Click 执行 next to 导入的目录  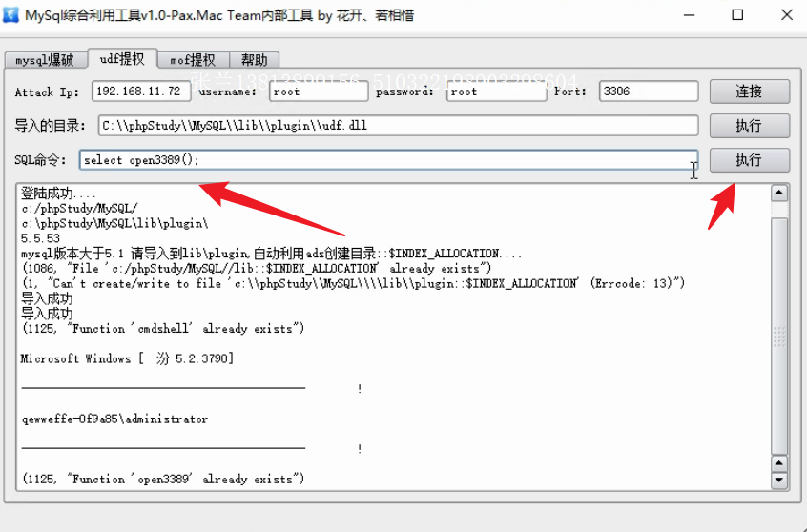[750, 126]
